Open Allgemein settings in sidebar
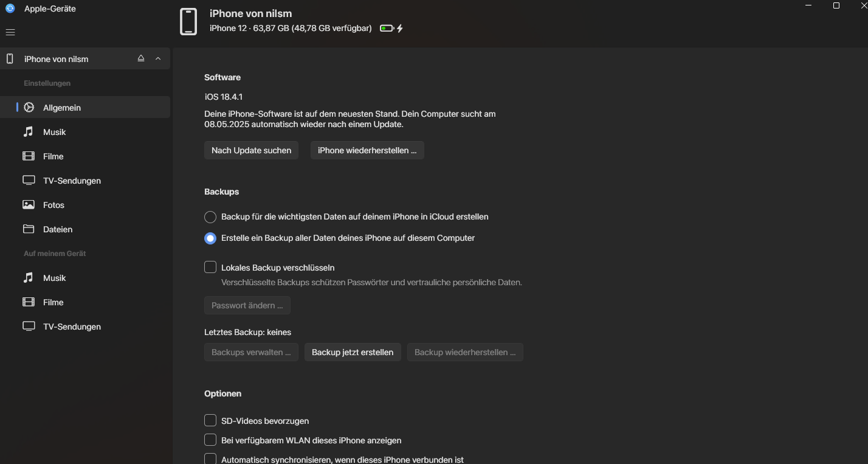 click(x=61, y=108)
